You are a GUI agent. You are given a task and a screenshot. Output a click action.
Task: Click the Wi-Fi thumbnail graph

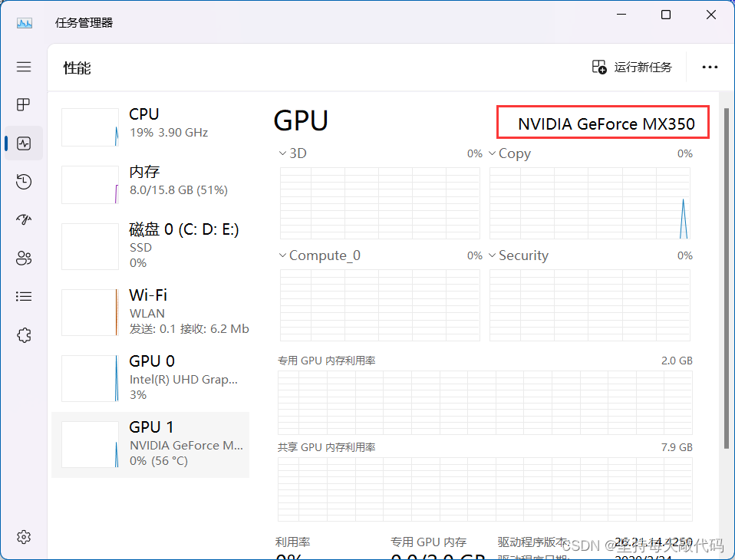point(90,312)
